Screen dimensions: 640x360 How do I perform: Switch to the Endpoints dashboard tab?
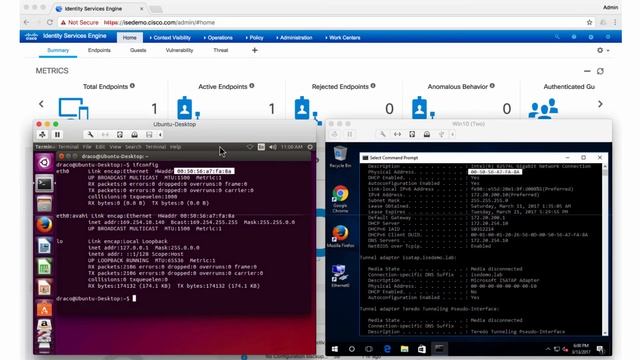pos(99,50)
